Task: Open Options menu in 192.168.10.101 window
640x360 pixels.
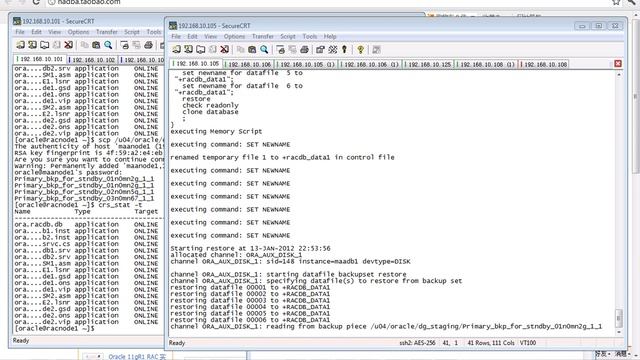Action: click(78, 31)
